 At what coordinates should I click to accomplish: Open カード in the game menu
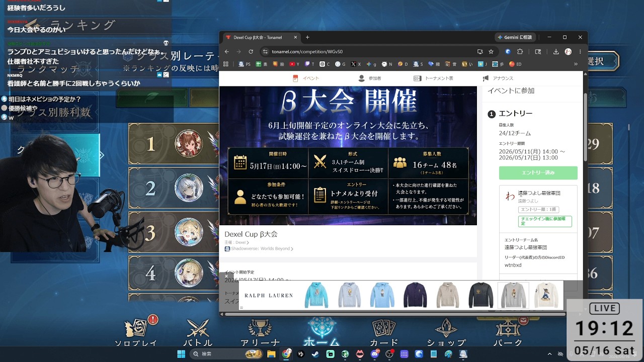click(384, 333)
